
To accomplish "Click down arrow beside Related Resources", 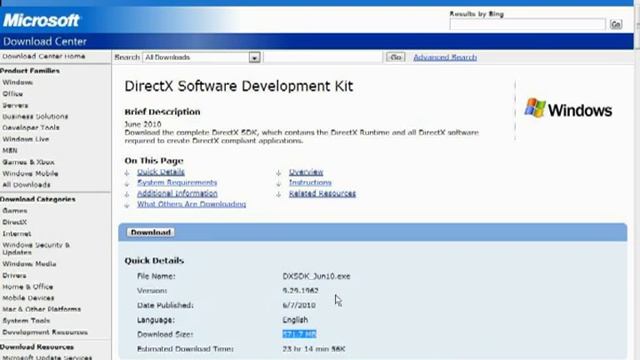I will (279, 194).
